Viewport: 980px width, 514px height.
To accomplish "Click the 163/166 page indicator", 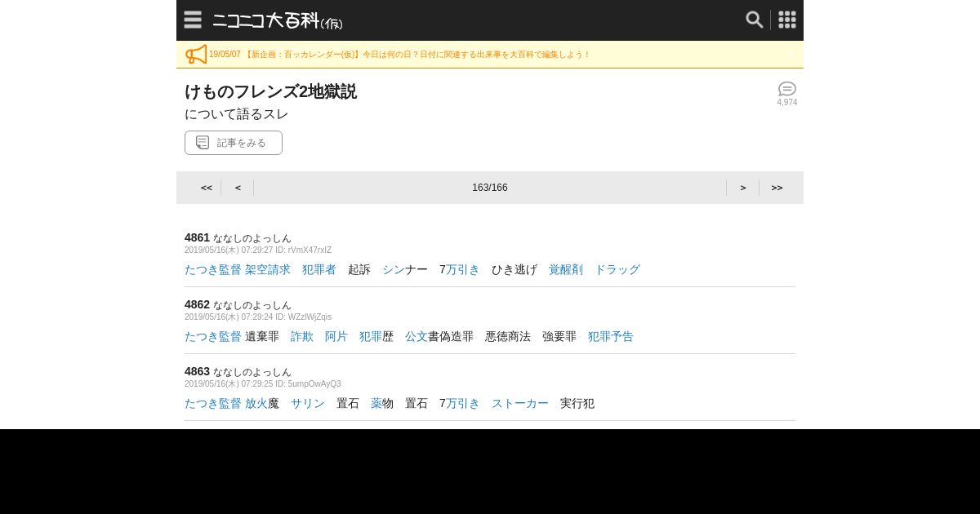I will tap(490, 188).
